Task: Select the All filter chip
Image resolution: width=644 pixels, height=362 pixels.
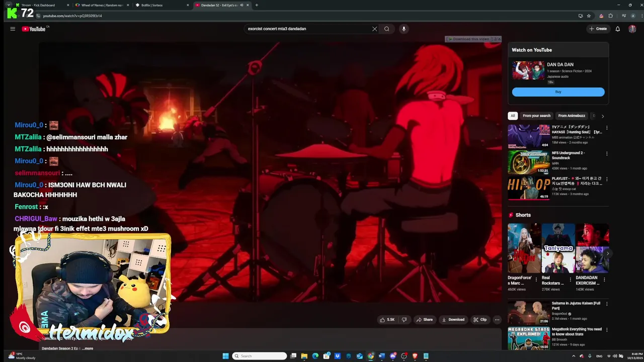Action: 513,116
